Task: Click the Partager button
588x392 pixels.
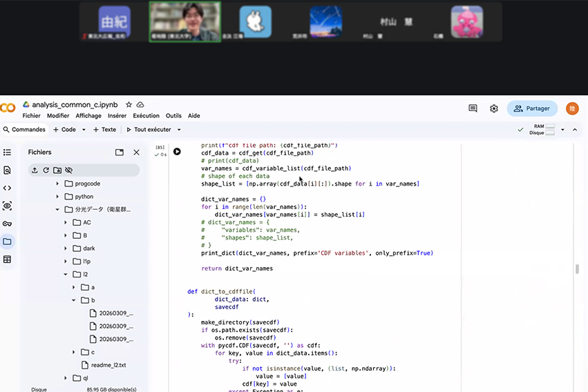Action: point(532,108)
